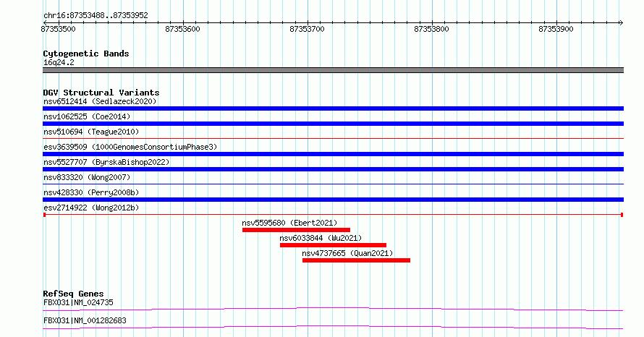Open the esv2714922 (Wong2012b) label
Screen dimensions: 644x337
(x=91, y=208)
